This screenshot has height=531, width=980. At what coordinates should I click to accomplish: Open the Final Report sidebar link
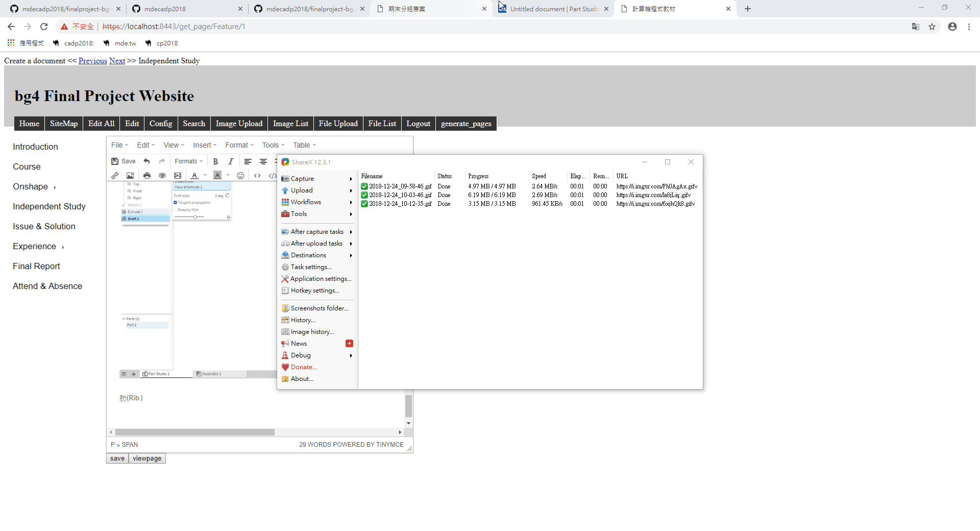[x=36, y=266]
